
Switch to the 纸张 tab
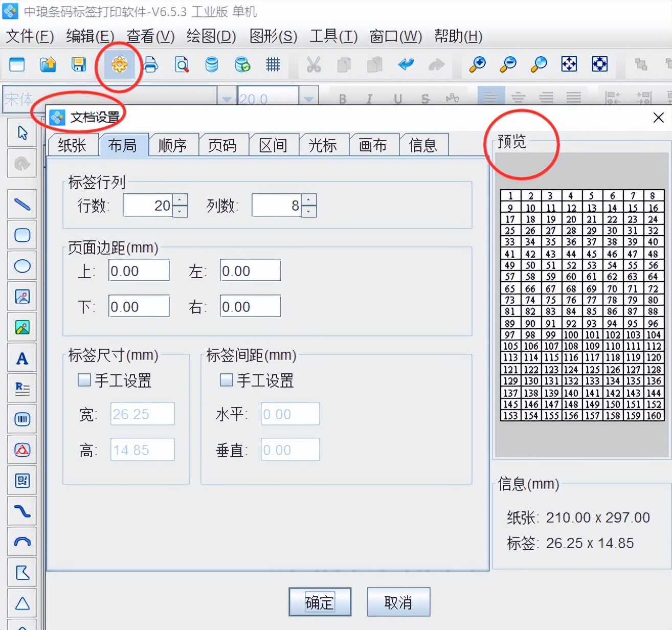pyautogui.click(x=73, y=145)
